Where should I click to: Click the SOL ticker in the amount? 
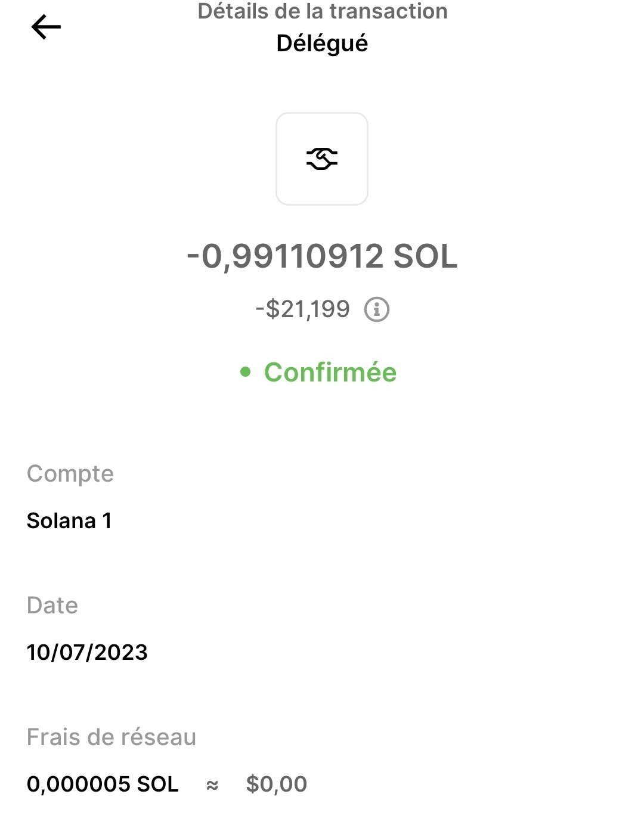pos(425,256)
